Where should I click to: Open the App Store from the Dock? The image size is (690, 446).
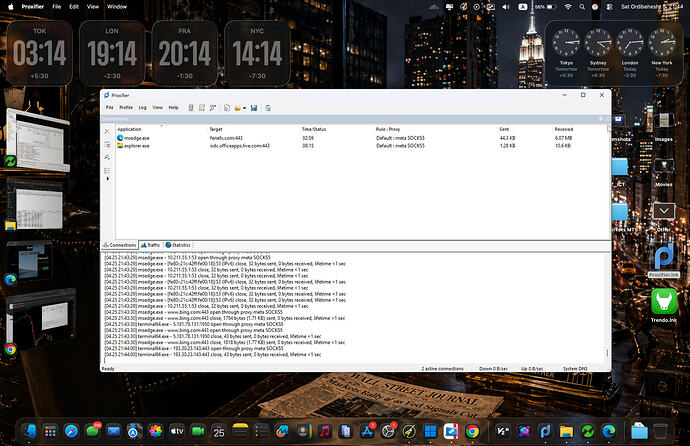pyautogui.click(x=367, y=431)
